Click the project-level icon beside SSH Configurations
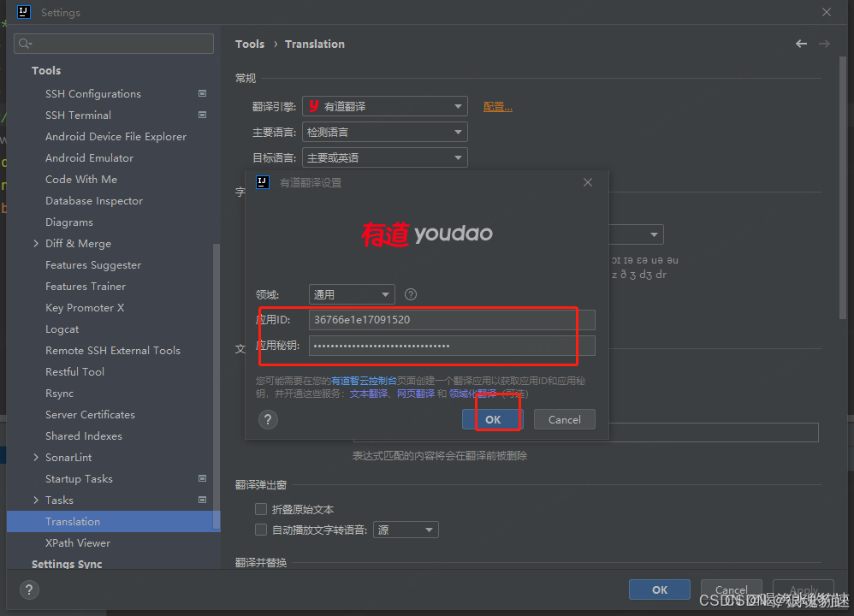Viewport: 854px width, 616px height. [202, 93]
